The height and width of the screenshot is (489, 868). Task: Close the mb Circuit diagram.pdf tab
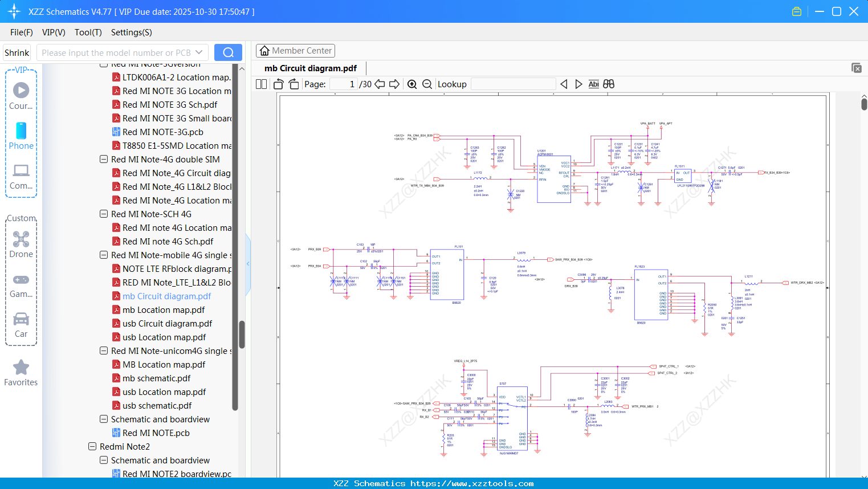(857, 68)
